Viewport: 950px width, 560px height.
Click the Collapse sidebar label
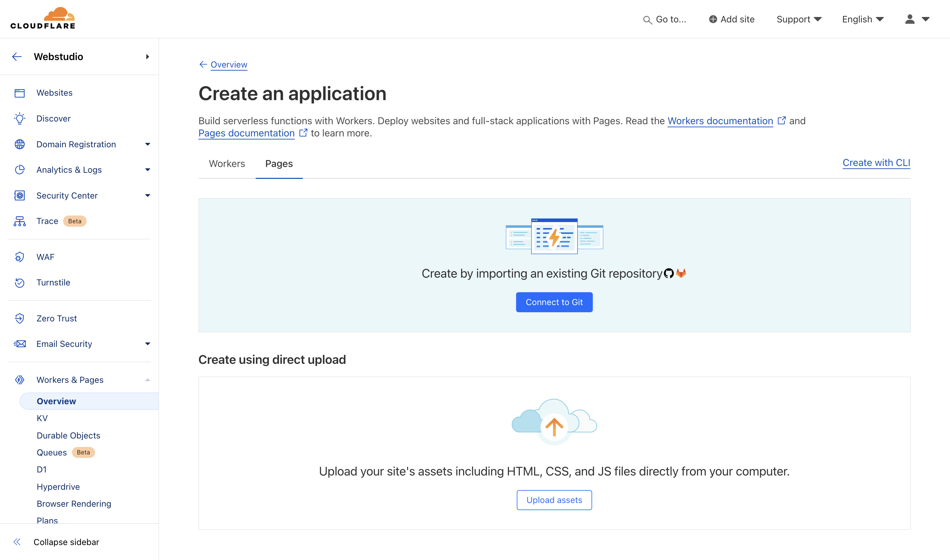click(x=67, y=542)
